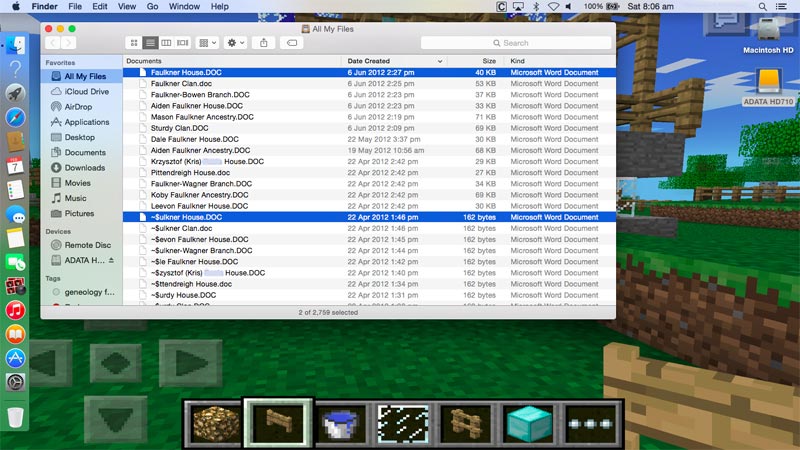Go forward with the Finder forward arrow
Image resolution: width=800 pixels, height=450 pixels.
click(69, 43)
